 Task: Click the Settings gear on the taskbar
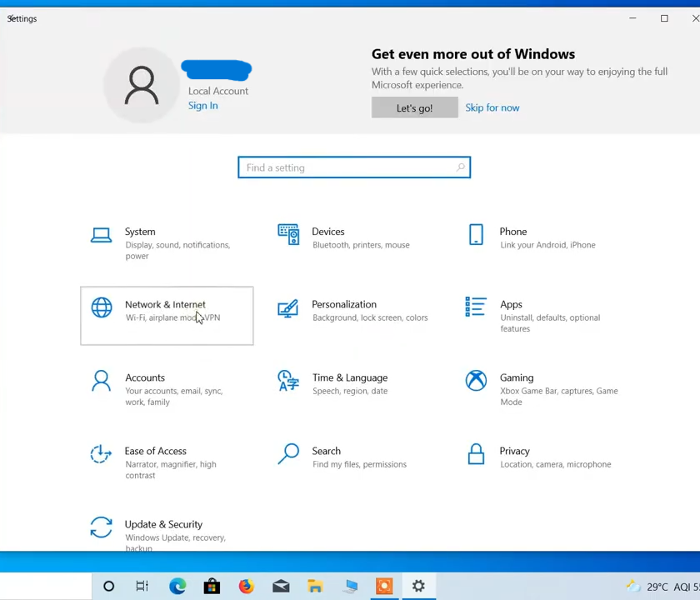(418, 586)
